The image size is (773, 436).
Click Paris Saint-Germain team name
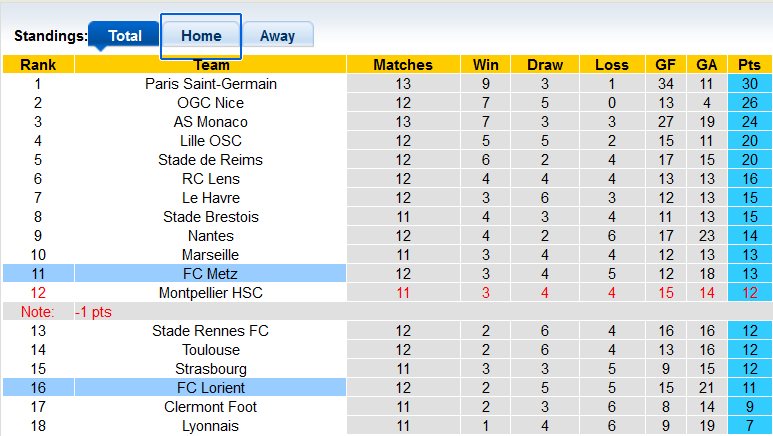pyautogui.click(x=210, y=84)
